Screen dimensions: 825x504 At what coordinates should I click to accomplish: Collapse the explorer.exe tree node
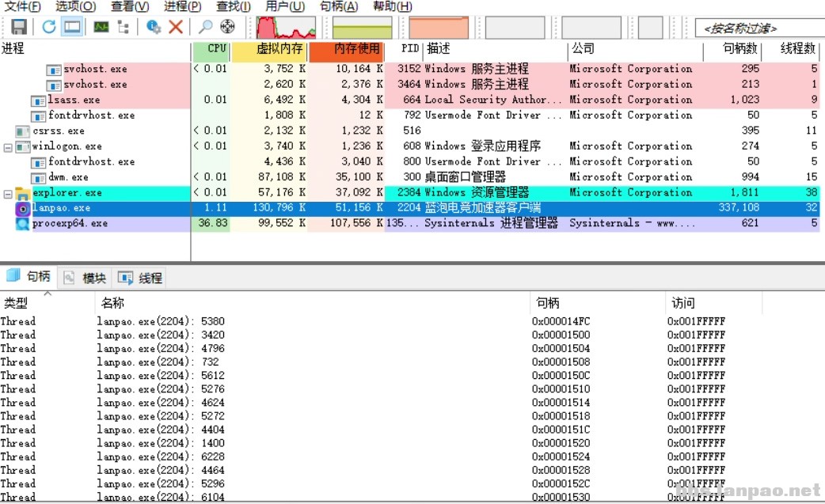8,193
